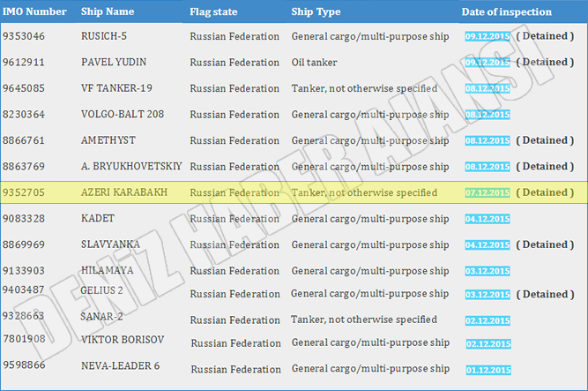The image size is (588, 391).
Task: Click the Date of inspection header
Action: 507,12
